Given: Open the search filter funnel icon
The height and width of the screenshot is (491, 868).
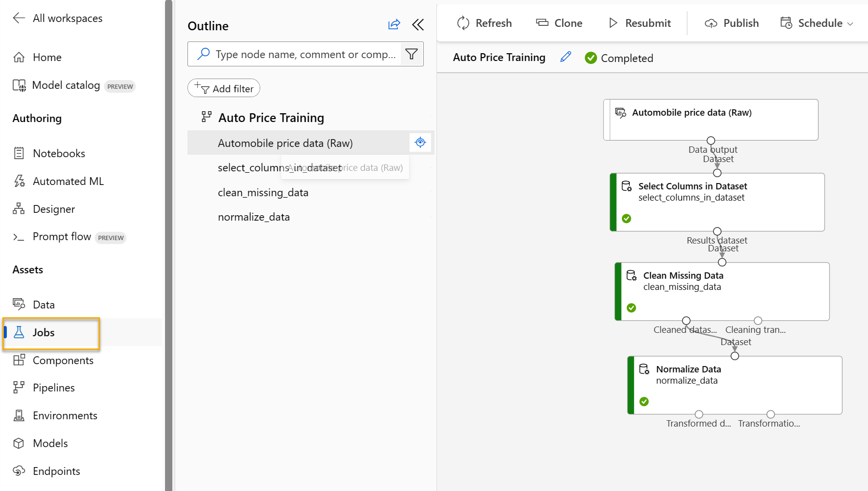Looking at the screenshot, I should [412, 54].
